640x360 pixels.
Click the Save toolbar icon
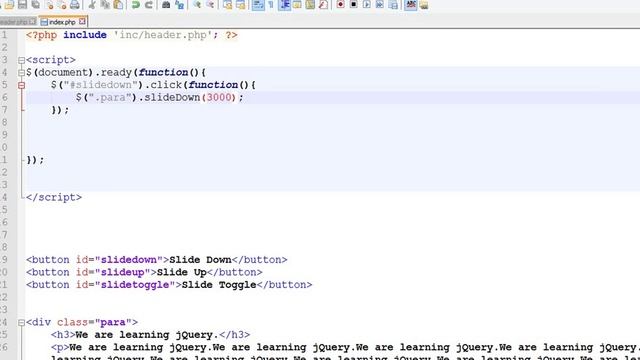pyautogui.click(x=22, y=4)
